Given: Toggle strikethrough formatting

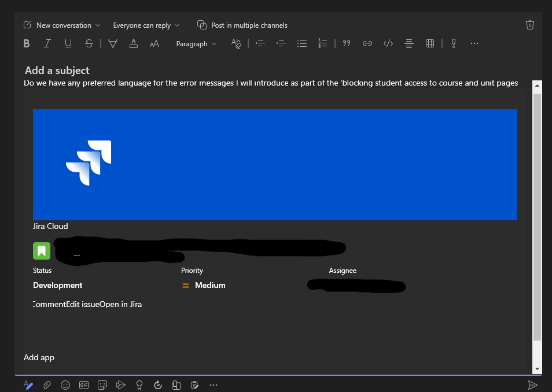Looking at the screenshot, I should click(88, 43).
